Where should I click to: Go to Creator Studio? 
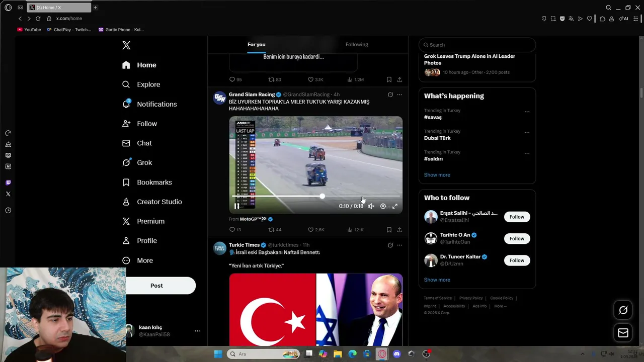click(x=152, y=202)
